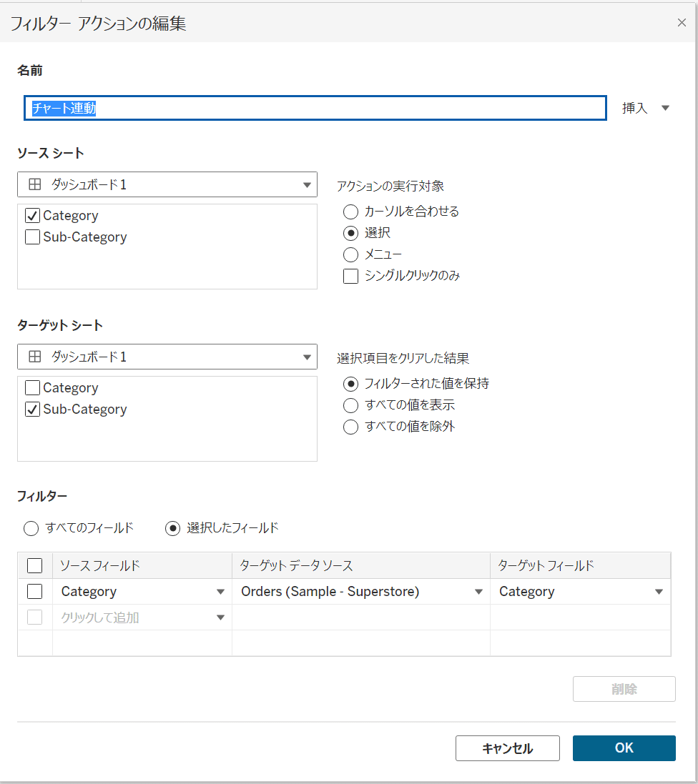Click the dashboard grid icon in target sheet dropdown
The height and width of the screenshot is (784, 698).
click(34, 357)
